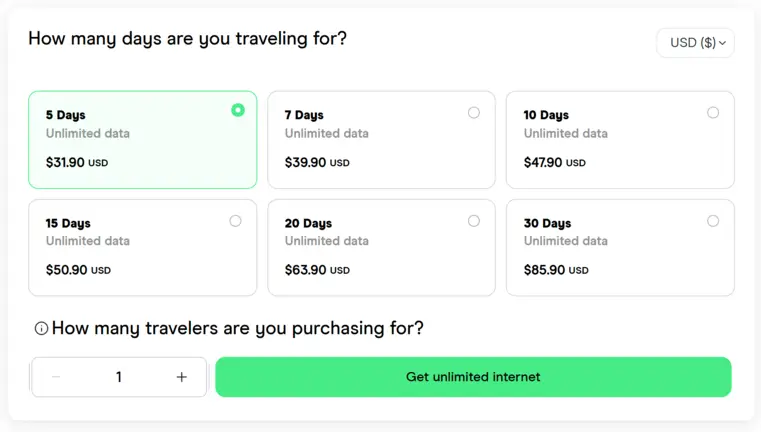Choose the $47.90 USD plan card
Viewport: 761px width, 432px height.
pos(620,140)
